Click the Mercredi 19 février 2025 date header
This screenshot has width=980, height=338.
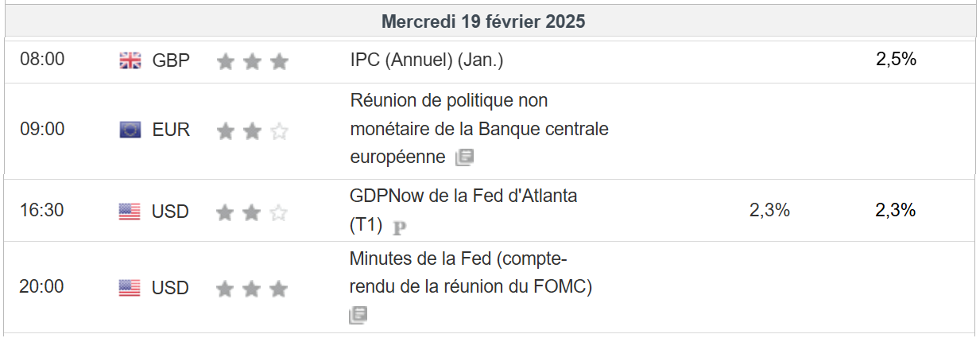483,21
